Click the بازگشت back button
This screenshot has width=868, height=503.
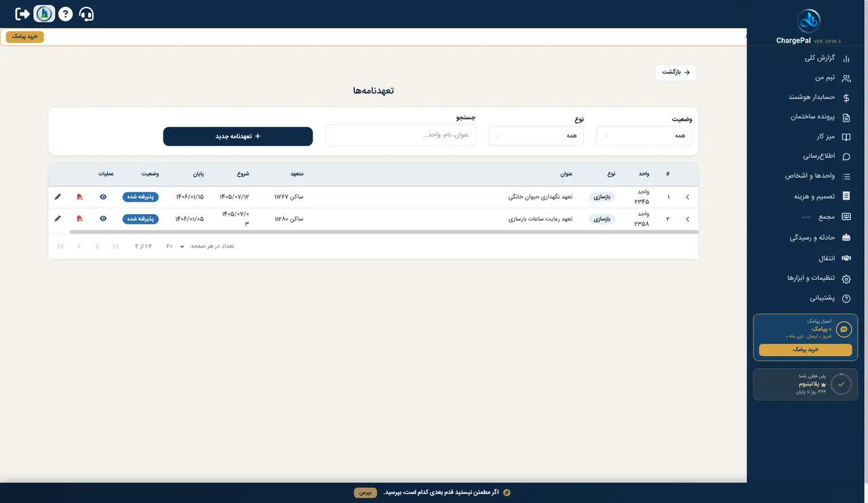point(675,73)
